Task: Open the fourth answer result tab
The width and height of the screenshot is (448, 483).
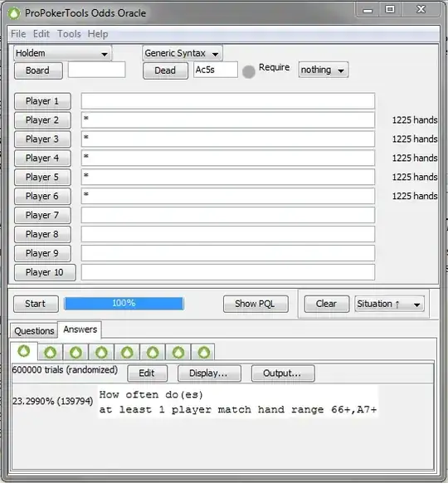Action: [101, 352]
